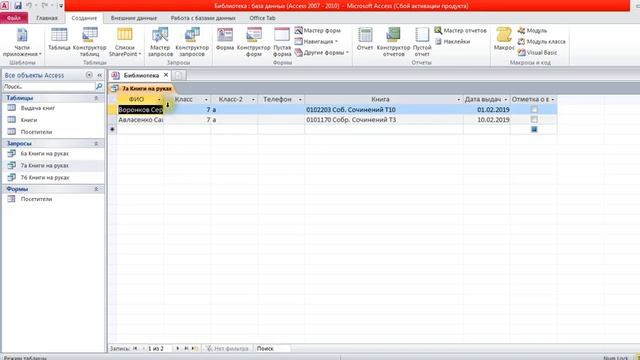The width and height of the screenshot is (640, 360).
Task: Create a Пустой отчет
Action: pyautogui.click(x=422, y=42)
